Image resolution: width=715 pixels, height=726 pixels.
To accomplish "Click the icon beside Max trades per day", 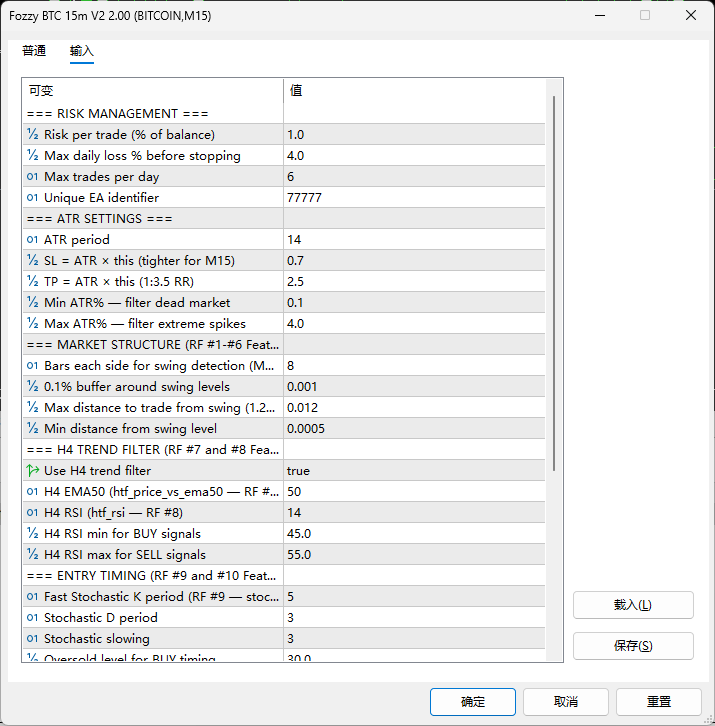I will 32,177.
